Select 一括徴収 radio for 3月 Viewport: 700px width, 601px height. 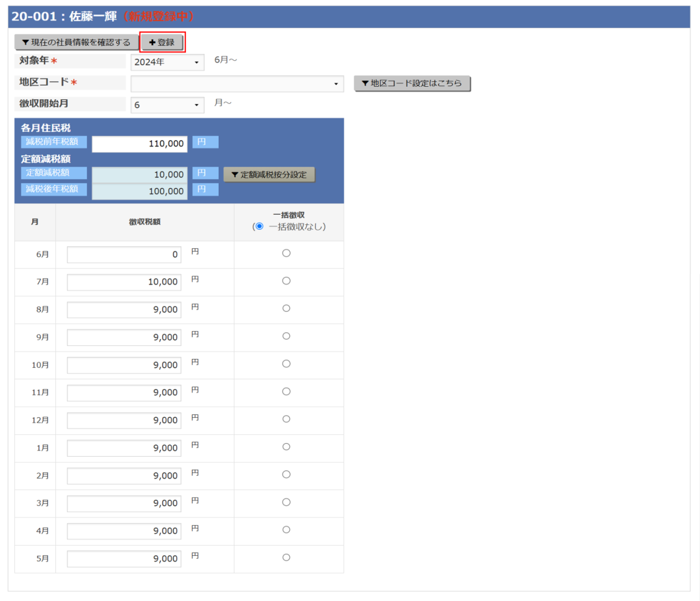point(286,503)
